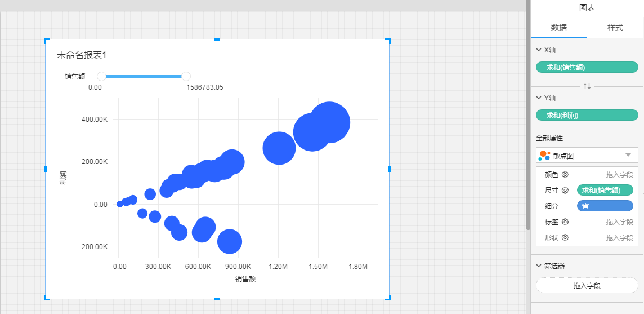Click the scatter chart type icon

[x=544, y=155]
